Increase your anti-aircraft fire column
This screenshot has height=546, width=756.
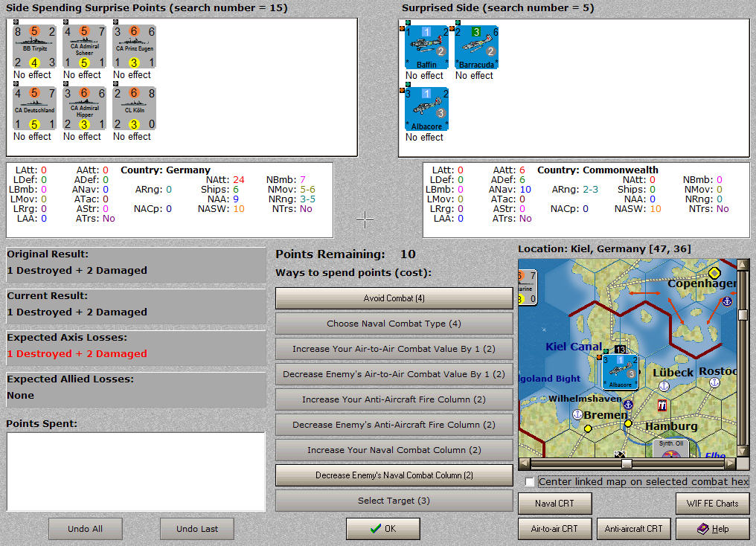[394, 399]
